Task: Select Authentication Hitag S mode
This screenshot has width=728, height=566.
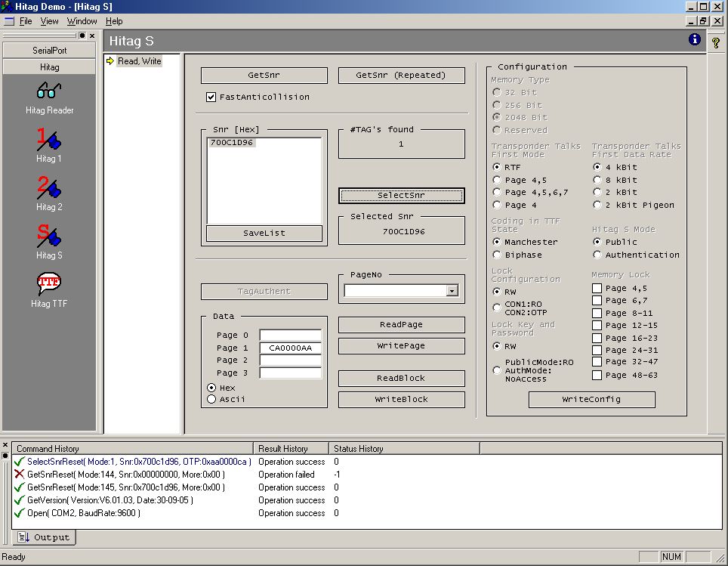Action: (x=597, y=255)
